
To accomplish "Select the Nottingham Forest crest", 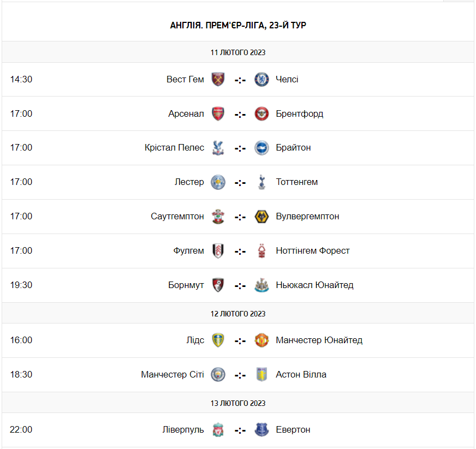I will pyautogui.click(x=261, y=251).
